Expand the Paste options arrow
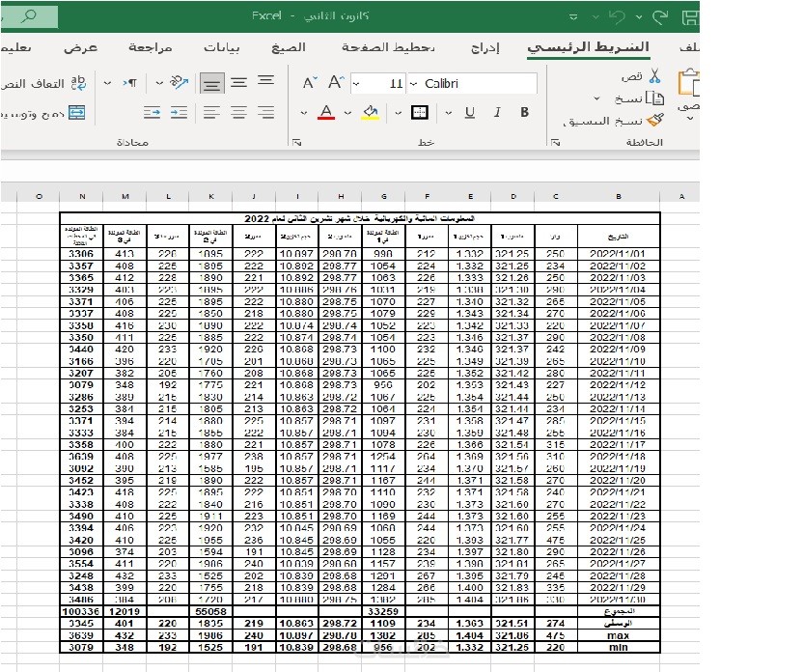 click(x=690, y=119)
